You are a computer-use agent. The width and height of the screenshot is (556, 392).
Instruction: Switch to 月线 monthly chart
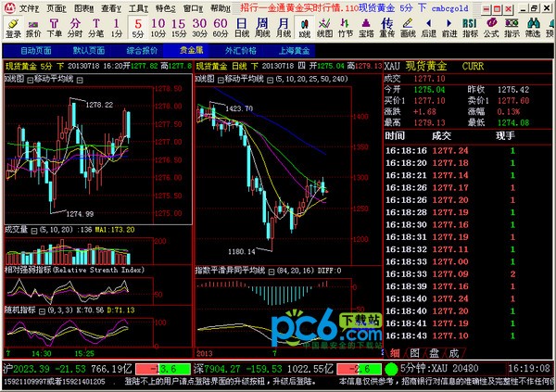[x=284, y=28]
